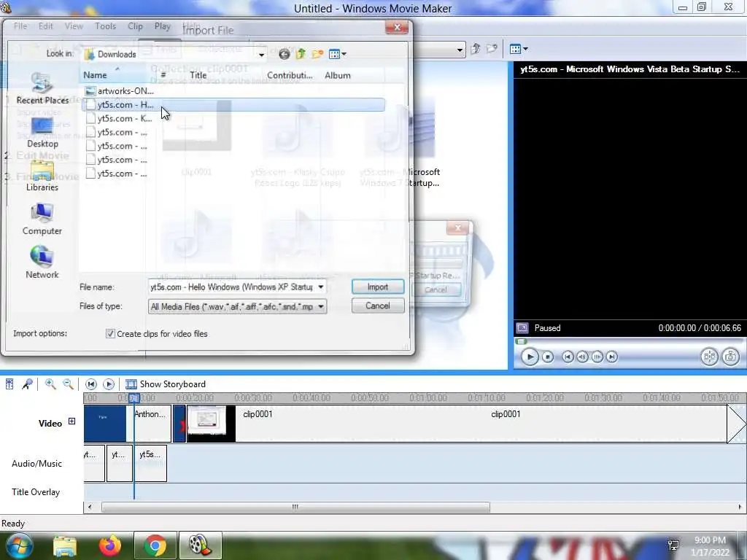Go up one level in Import dialog

tap(301, 54)
